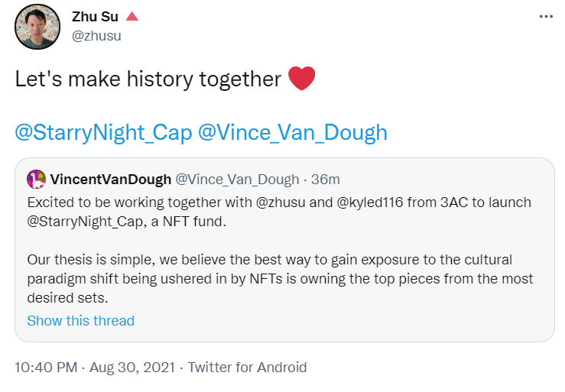The width and height of the screenshot is (565, 392).
Task: Click the 10:40 PM · Aug 30, 2021 timestamp
Action: click(x=94, y=368)
